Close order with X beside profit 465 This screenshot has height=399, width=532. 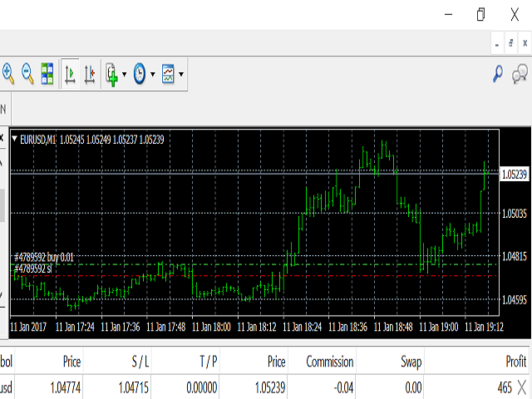[521, 386]
